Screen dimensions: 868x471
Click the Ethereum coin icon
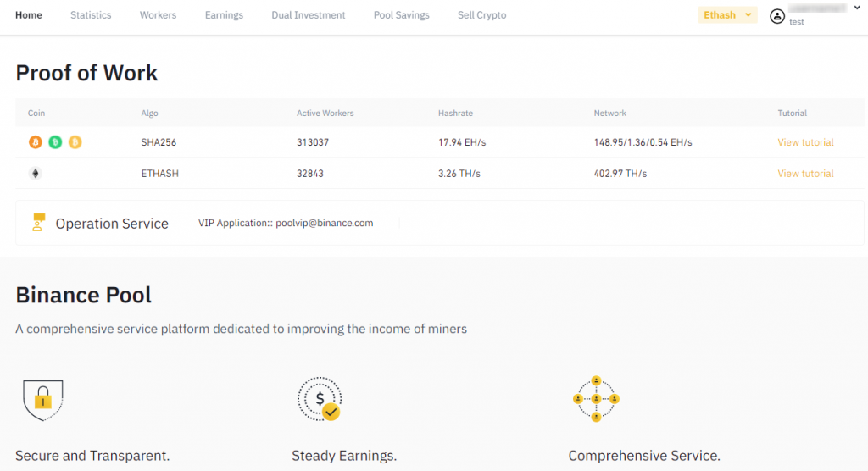click(x=36, y=174)
